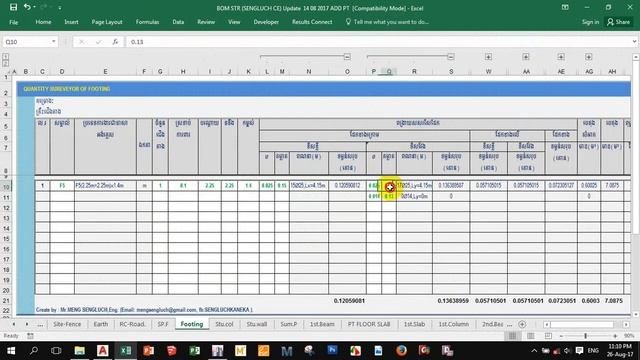Open the Data ribbon tab
The image size is (640, 360).
coord(178,22)
